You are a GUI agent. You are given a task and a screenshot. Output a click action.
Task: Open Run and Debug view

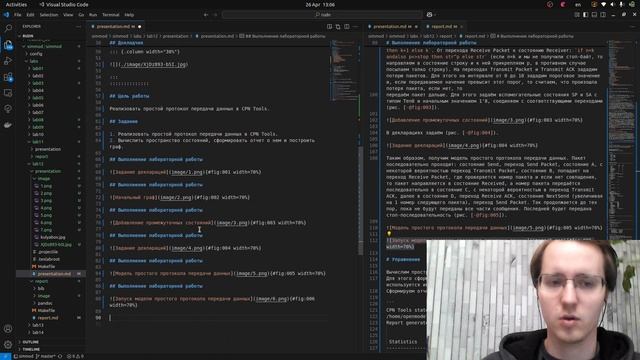[8, 61]
